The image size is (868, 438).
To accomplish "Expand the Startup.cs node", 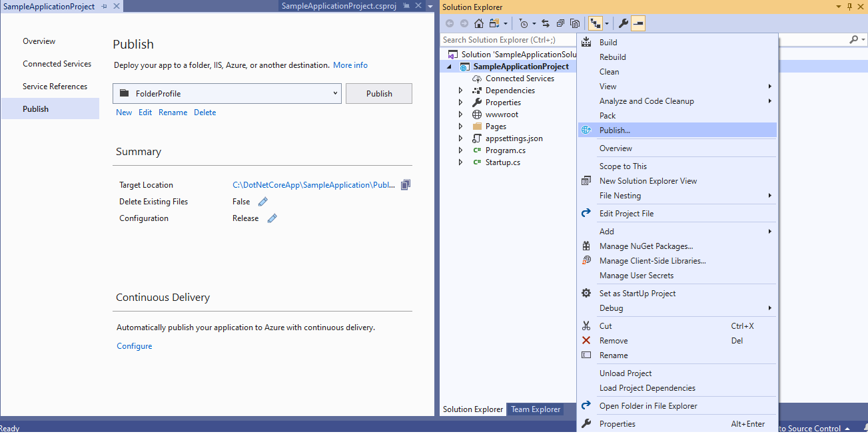I will [x=460, y=162].
